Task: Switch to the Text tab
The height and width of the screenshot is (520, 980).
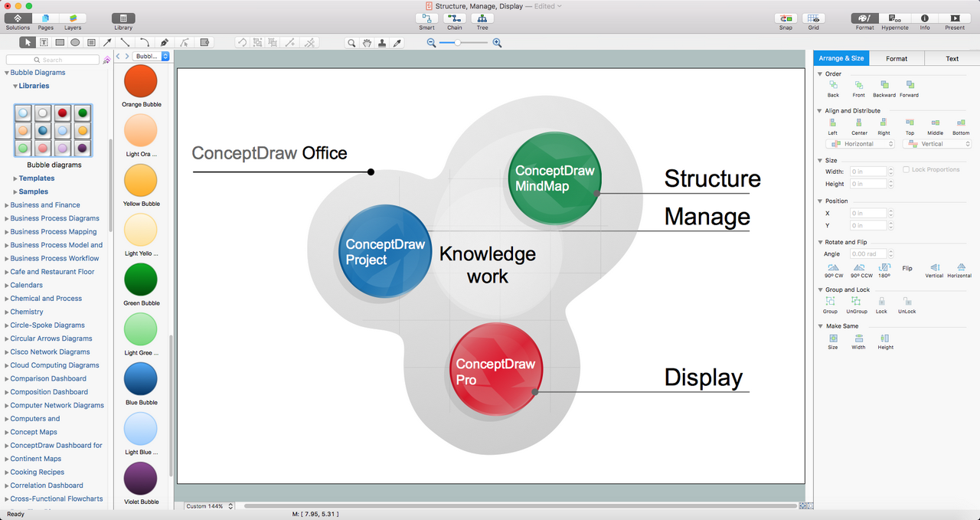Action: [952, 58]
